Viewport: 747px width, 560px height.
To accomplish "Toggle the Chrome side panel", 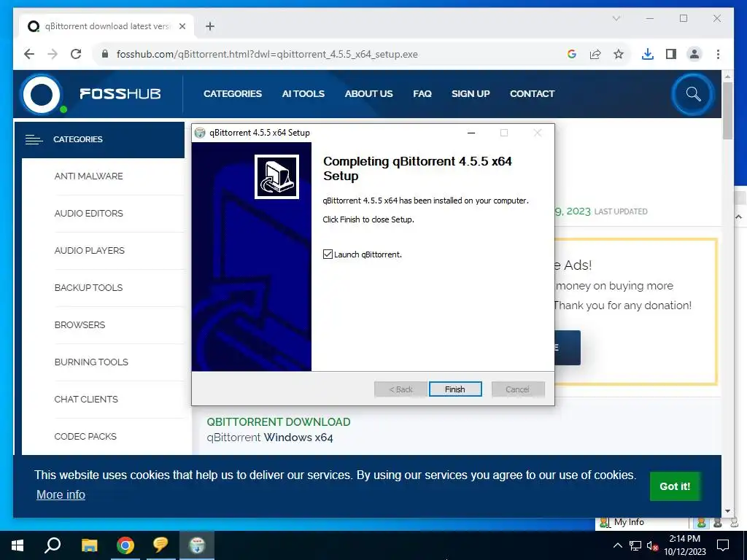I will (671, 54).
